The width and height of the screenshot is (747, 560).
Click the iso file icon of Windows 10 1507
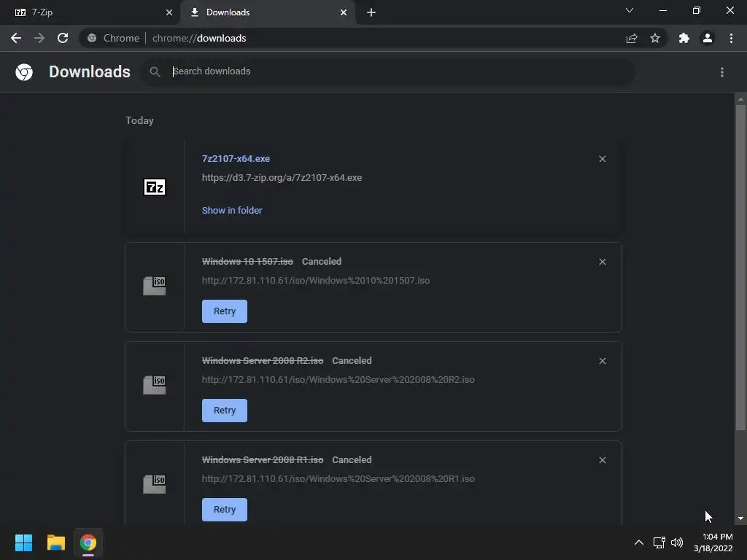[x=155, y=286]
